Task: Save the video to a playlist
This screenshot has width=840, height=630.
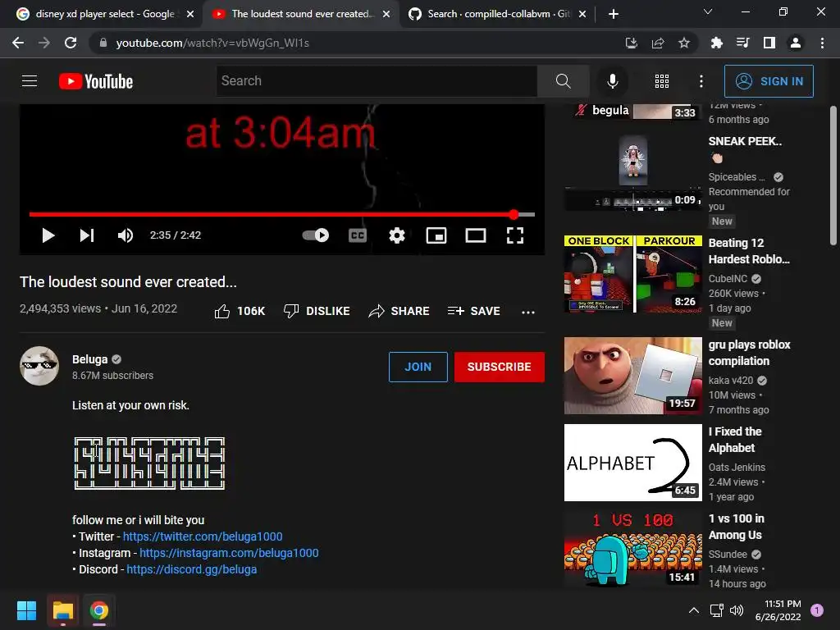Action: click(x=473, y=311)
